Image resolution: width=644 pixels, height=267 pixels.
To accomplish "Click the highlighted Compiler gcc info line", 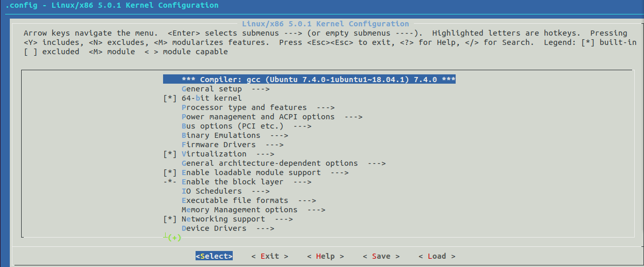I will (309, 80).
